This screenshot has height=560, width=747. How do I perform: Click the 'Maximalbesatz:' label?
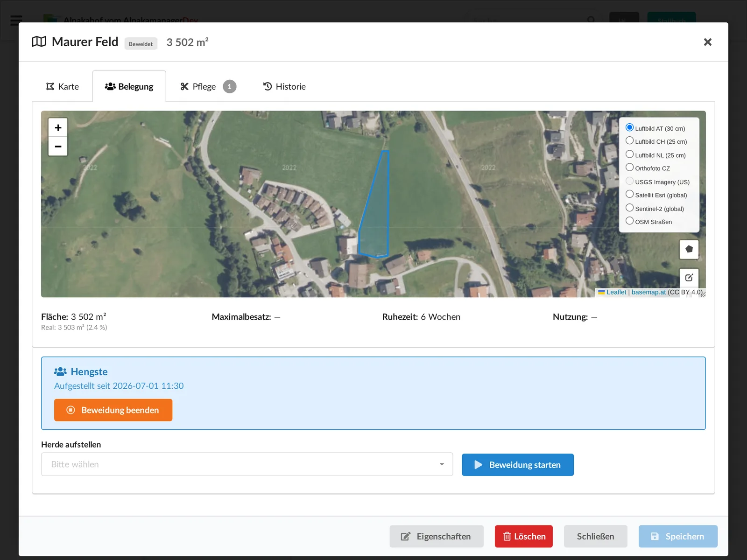(241, 317)
